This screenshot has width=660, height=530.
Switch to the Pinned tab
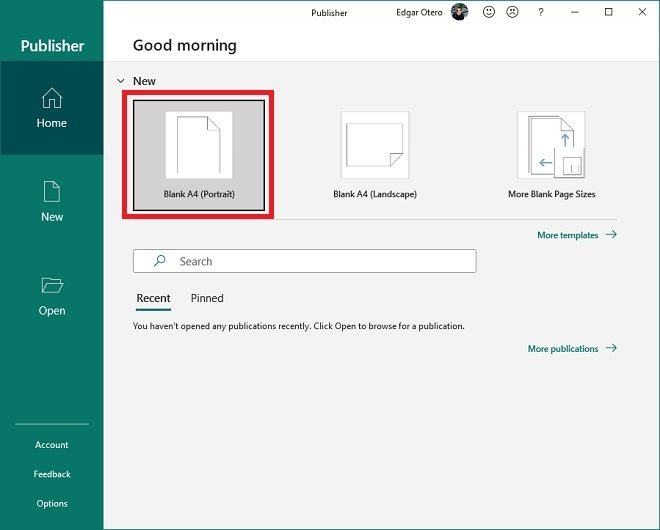[x=207, y=298]
